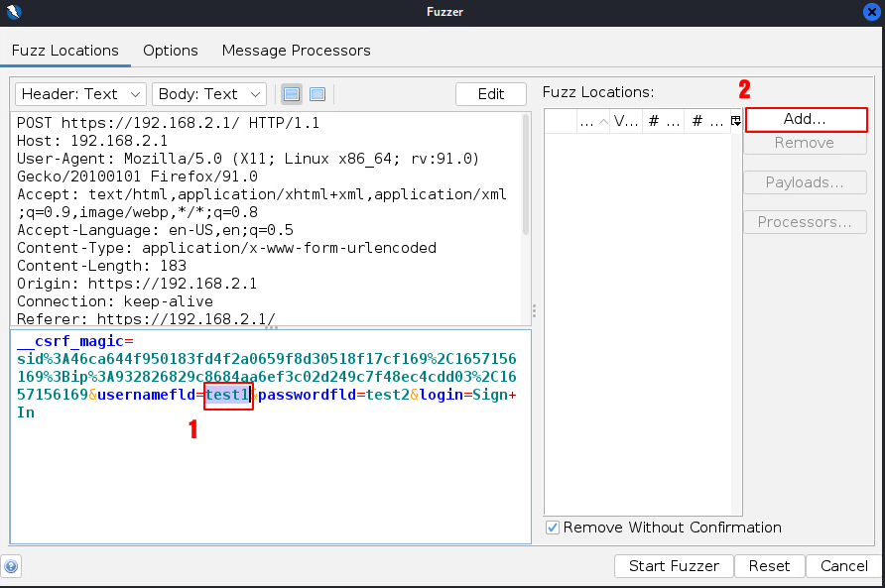The image size is (885, 588).
Task: Select the combined view toggle icon
Action: pos(317,94)
